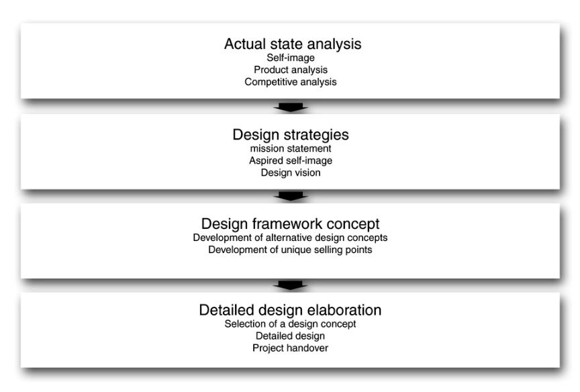
Task: Click the arrow above Detailed design elaboration box
Action: (x=291, y=285)
